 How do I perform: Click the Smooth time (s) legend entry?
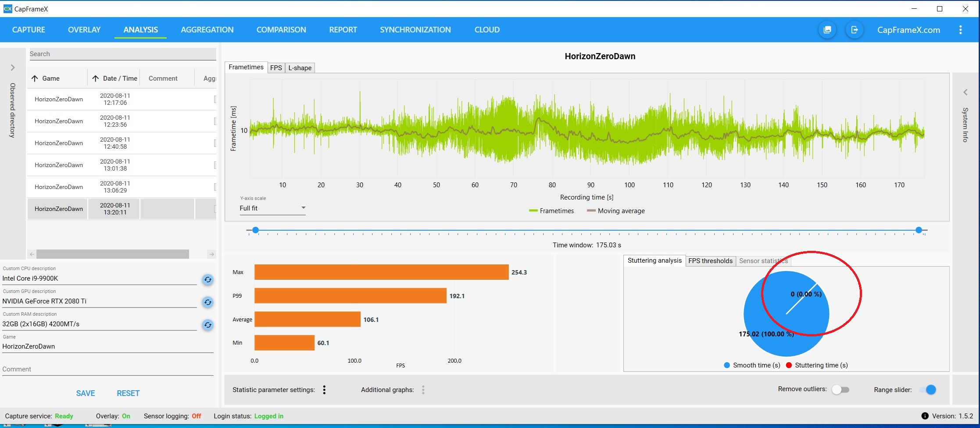(x=752, y=365)
